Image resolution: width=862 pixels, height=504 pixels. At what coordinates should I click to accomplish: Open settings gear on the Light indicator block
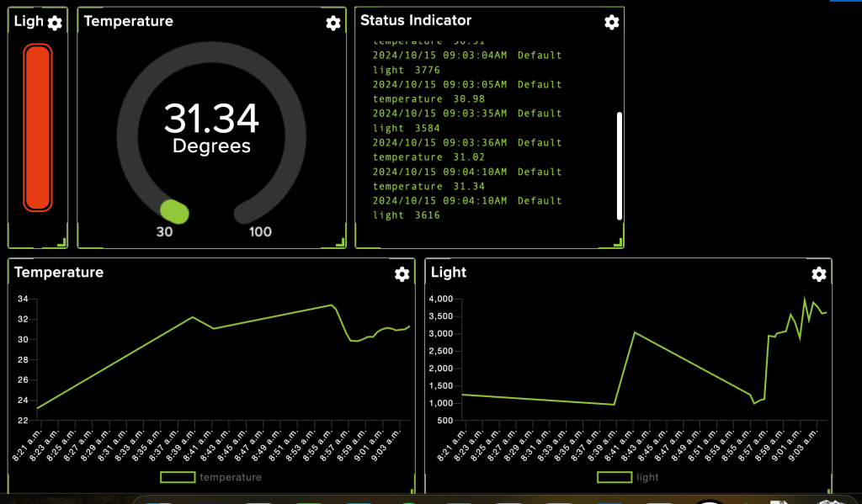[x=55, y=23]
